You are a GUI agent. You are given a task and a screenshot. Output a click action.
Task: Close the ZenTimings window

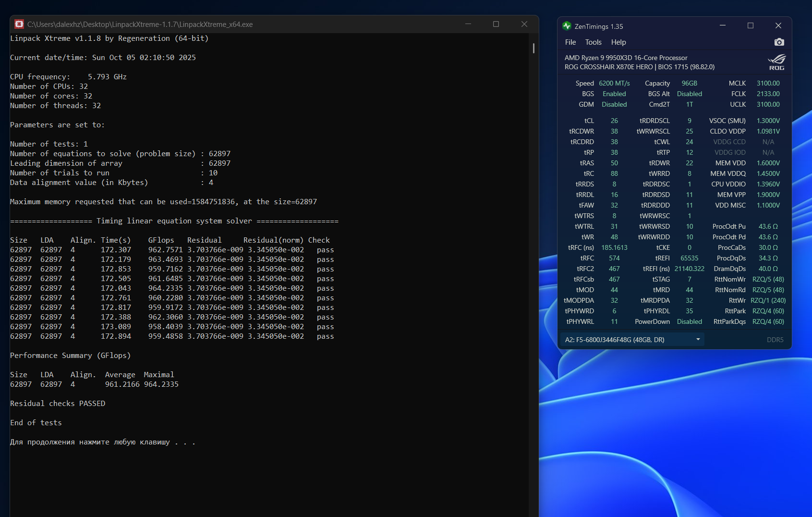[778, 26]
